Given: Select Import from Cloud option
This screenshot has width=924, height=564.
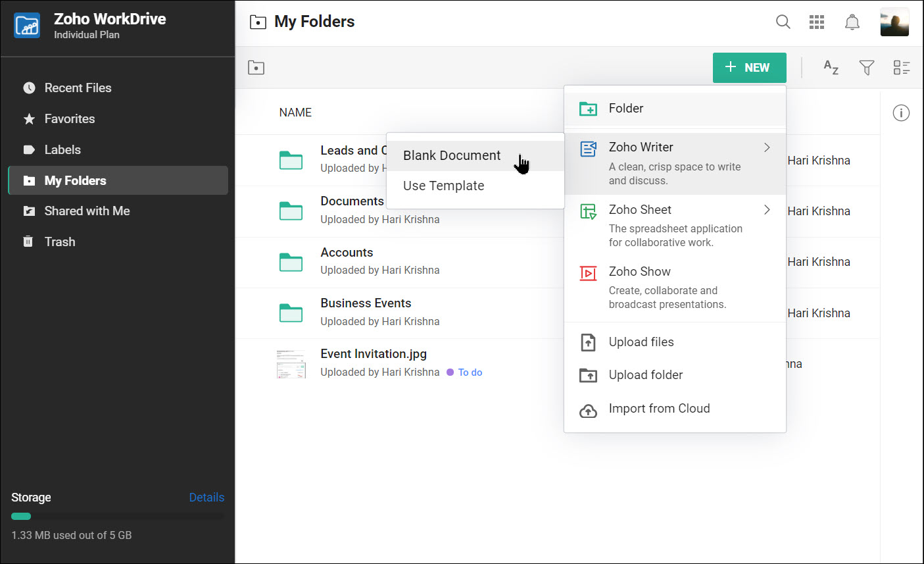Looking at the screenshot, I should [x=659, y=409].
